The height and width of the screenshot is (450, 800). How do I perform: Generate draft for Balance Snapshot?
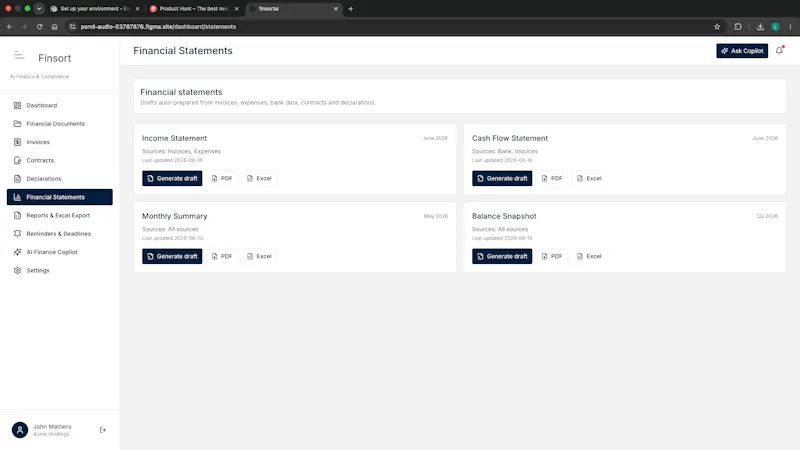pos(502,256)
